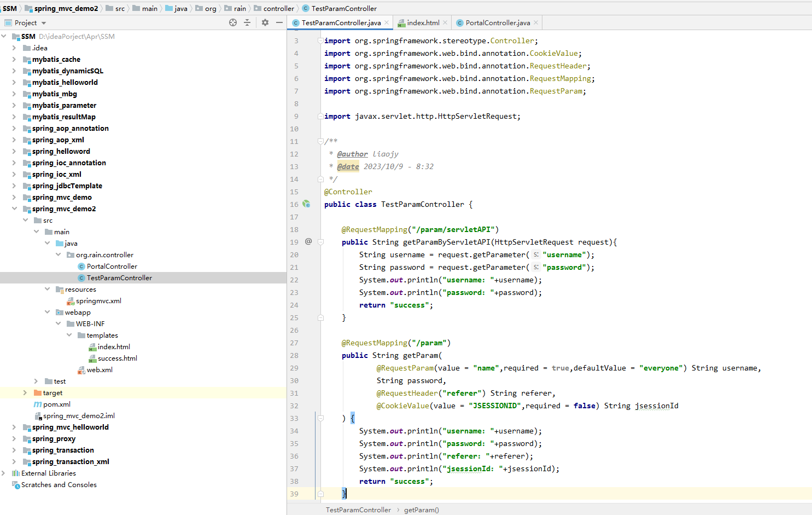Expand External Libraries node
Screen dimensions: 812x515
click(4, 473)
